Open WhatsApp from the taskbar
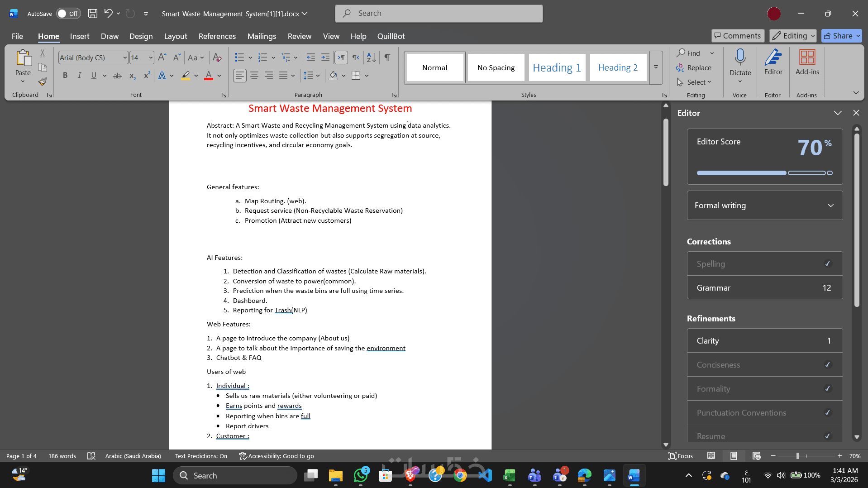Image resolution: width=868 pixels, height=488 pixels. tap(361, 476)
